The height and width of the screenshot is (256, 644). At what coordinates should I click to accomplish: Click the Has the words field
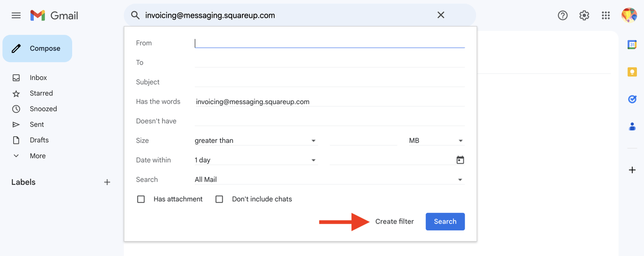[x=329, y=102]
